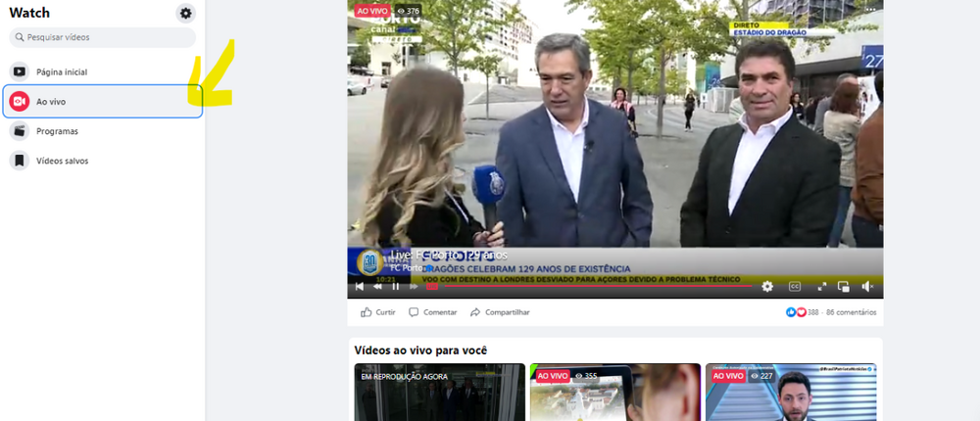
Task: Like the video with Curtir
Action: point(378,312)
